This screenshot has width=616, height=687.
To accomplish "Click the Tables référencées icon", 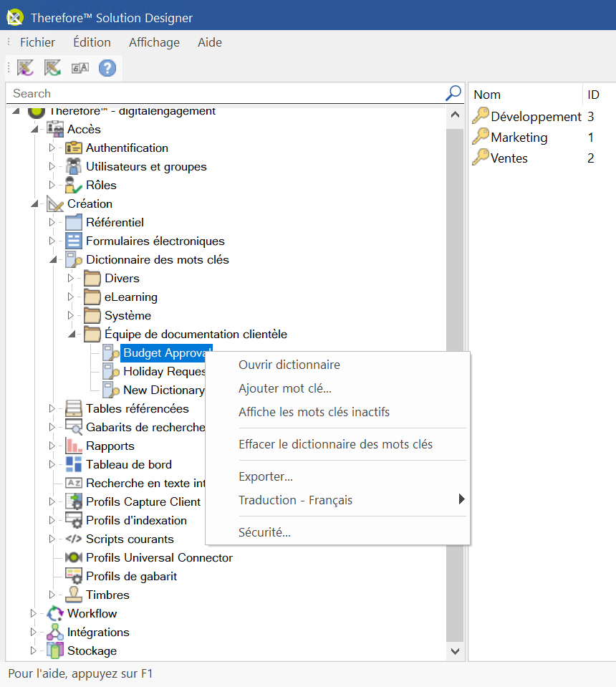I will tap(74, 408).
